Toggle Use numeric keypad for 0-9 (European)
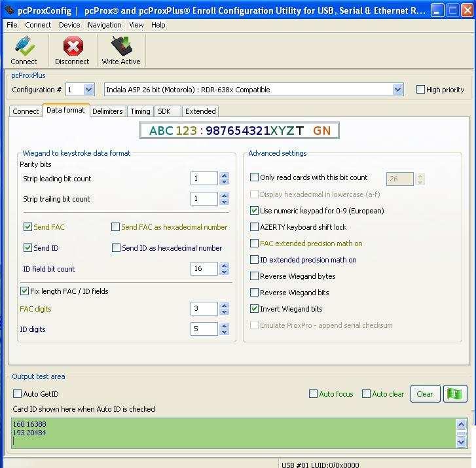 coord(254,210)
